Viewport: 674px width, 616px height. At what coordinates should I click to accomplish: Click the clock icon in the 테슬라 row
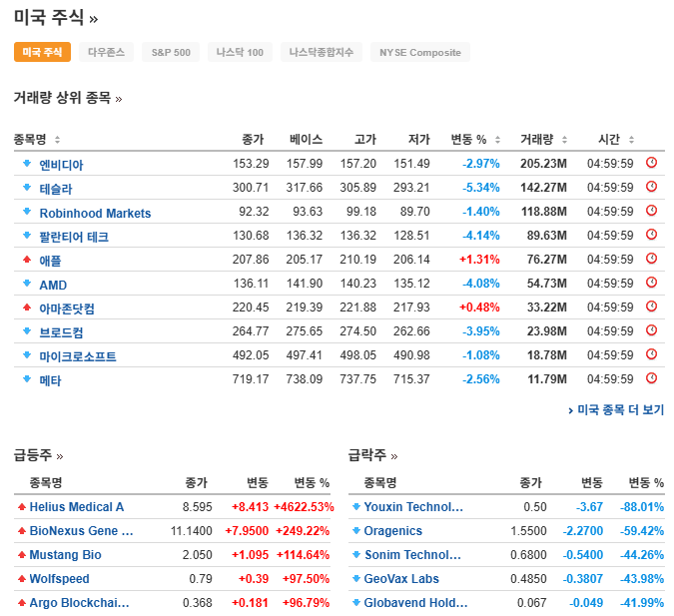pos(651,187)
